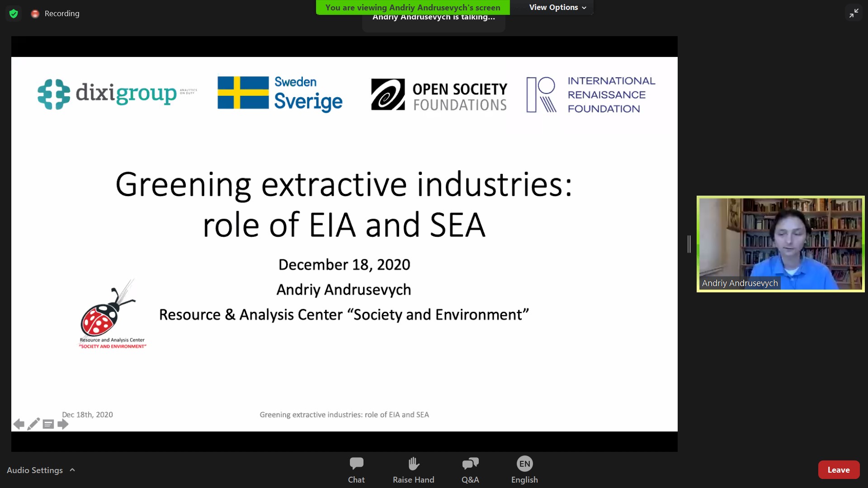The height and width of the screenshot is (488, 868).
Task: Click Audio Settings label
Action: [x=35, y=470]
